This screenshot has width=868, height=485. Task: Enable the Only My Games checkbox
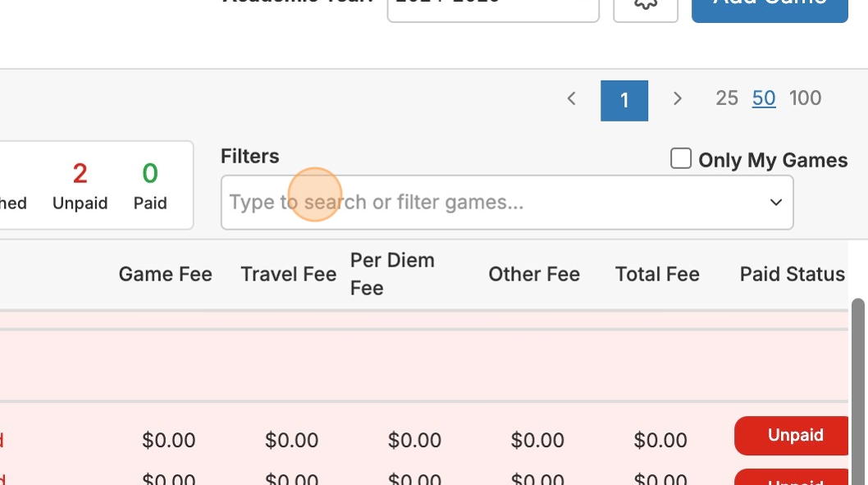coord(681,158)
